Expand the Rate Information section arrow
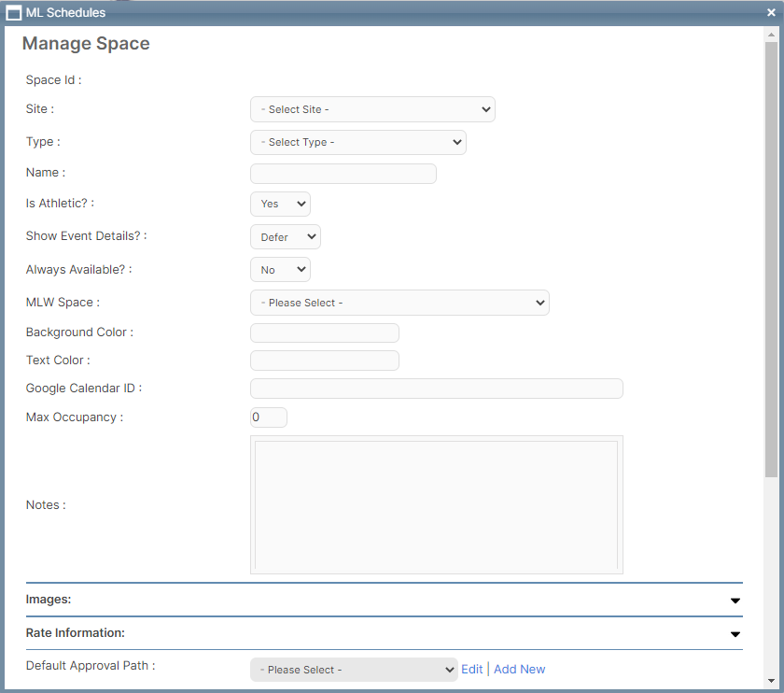Screen dimensions: 784x693 pos(735,634)
